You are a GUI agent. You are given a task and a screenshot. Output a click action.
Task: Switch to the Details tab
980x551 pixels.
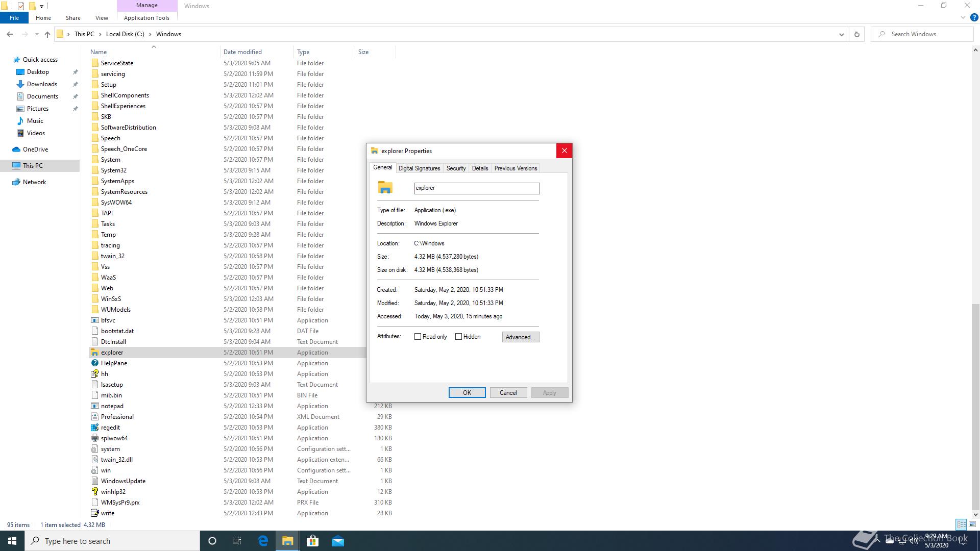480,168
